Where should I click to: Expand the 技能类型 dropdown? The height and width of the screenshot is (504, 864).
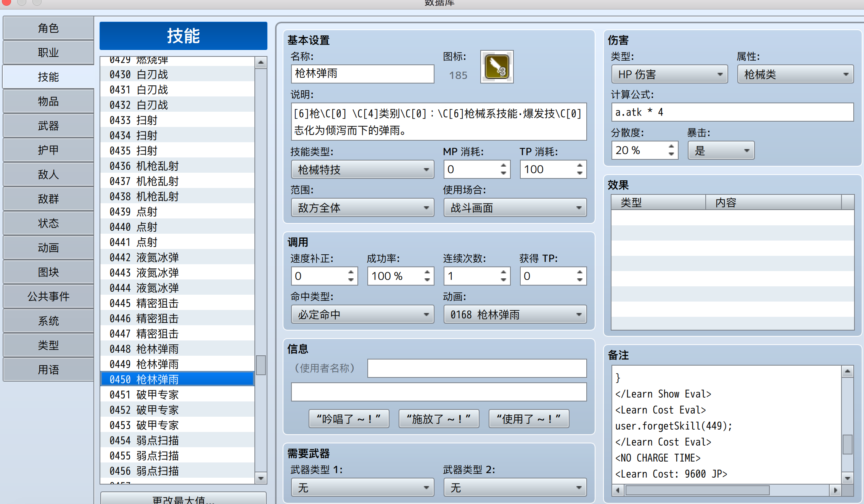[362, 170]
